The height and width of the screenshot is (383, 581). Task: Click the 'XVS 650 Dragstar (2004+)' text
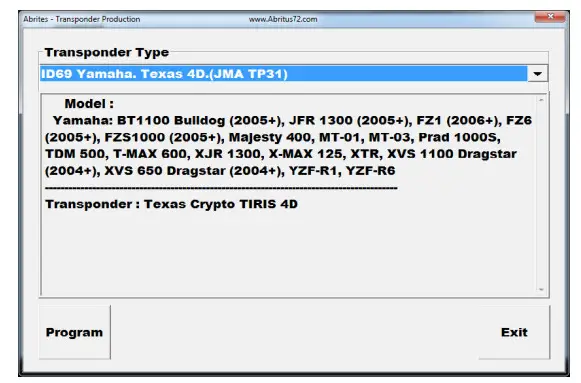[195, 171]
